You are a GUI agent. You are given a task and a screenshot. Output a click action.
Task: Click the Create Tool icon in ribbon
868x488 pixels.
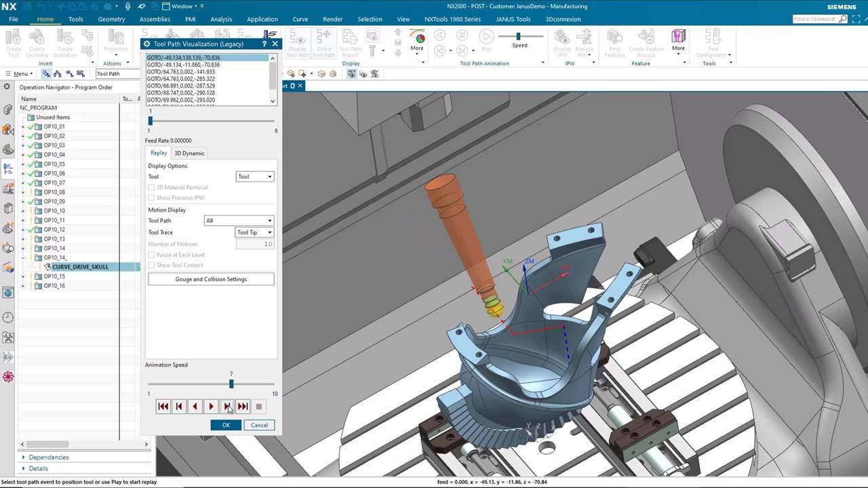(14, 42)
